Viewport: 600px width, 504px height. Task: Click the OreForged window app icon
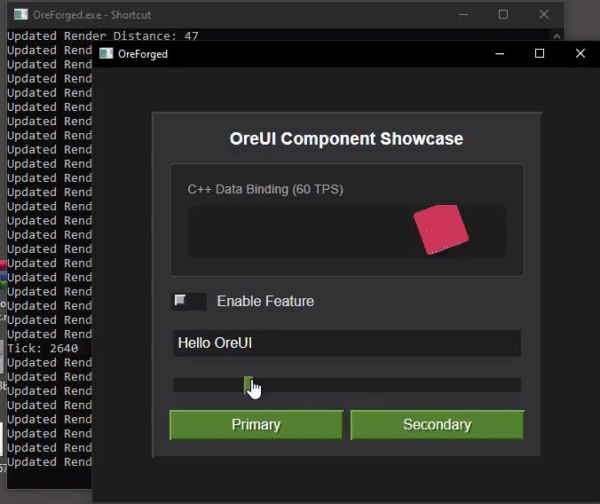[x=106, y=54]
